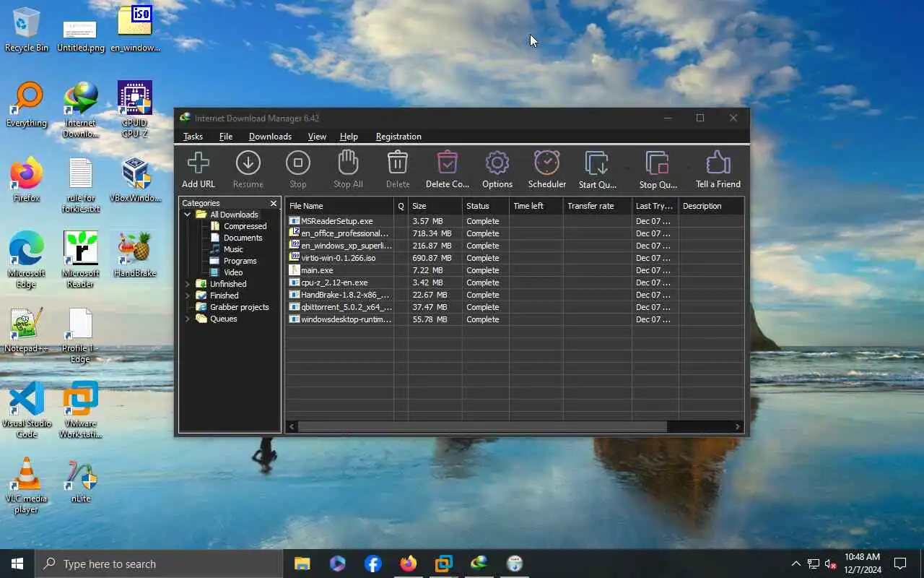Viewport: 924px width, 578px height.
Task: Select Video category folder
Action: (x=227, y=272)
